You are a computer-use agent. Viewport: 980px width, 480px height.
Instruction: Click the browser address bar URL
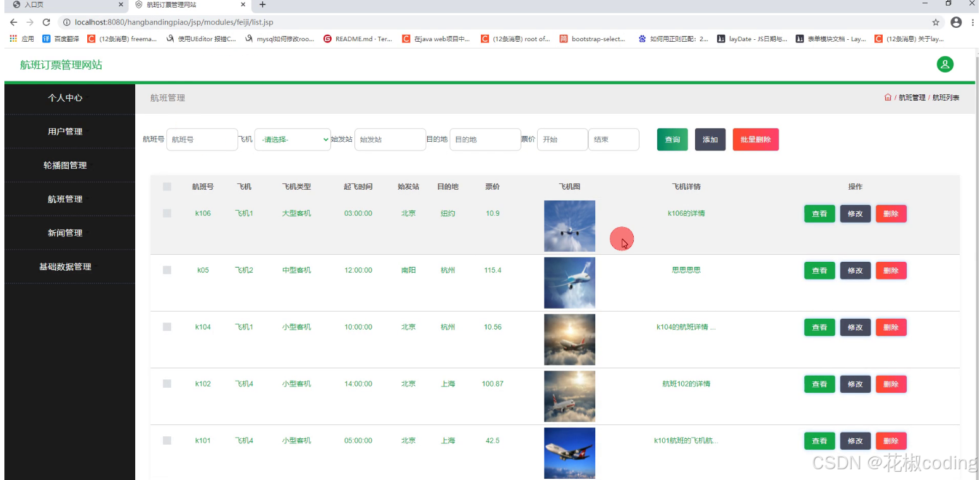(x=174, y=22)
